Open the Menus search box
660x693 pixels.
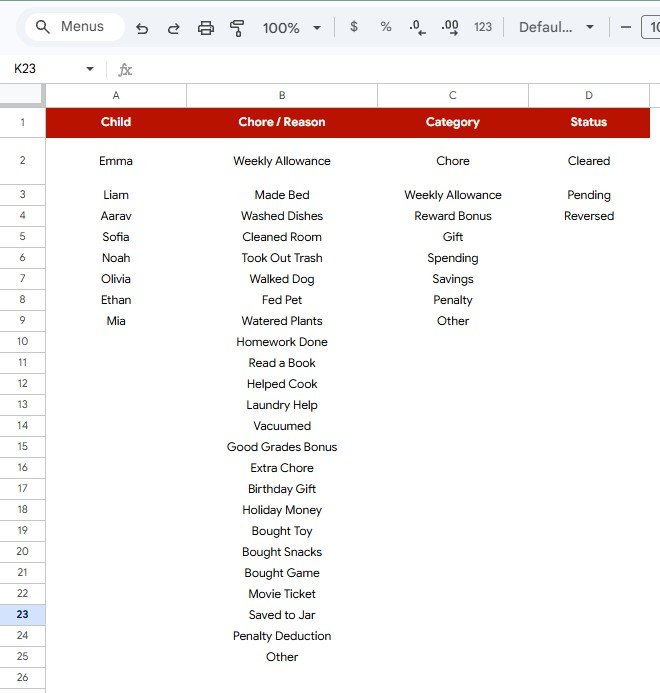point(74,27)
